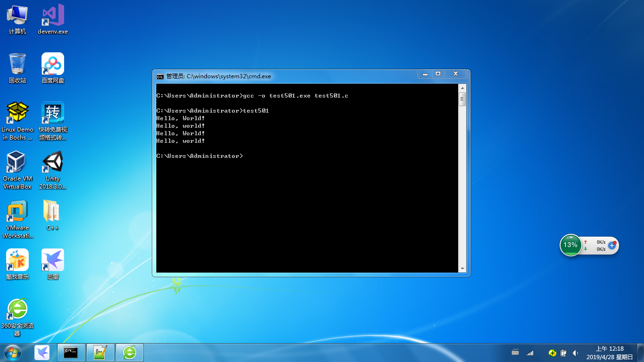Select the devenv.exe Visual Studio shortcut
The height and width of the screenshot is (362, 644).
[x=53, y=20]
